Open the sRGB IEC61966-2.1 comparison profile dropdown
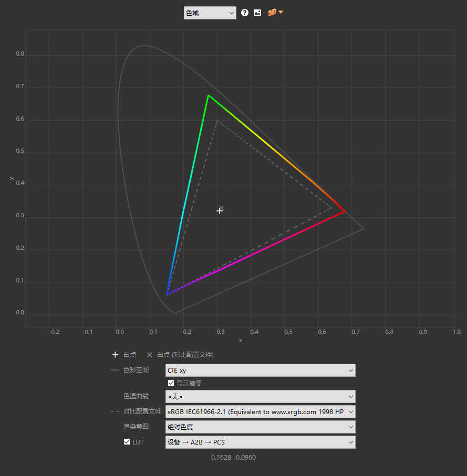The image size is (467, 476). click(x=261, y=411)
